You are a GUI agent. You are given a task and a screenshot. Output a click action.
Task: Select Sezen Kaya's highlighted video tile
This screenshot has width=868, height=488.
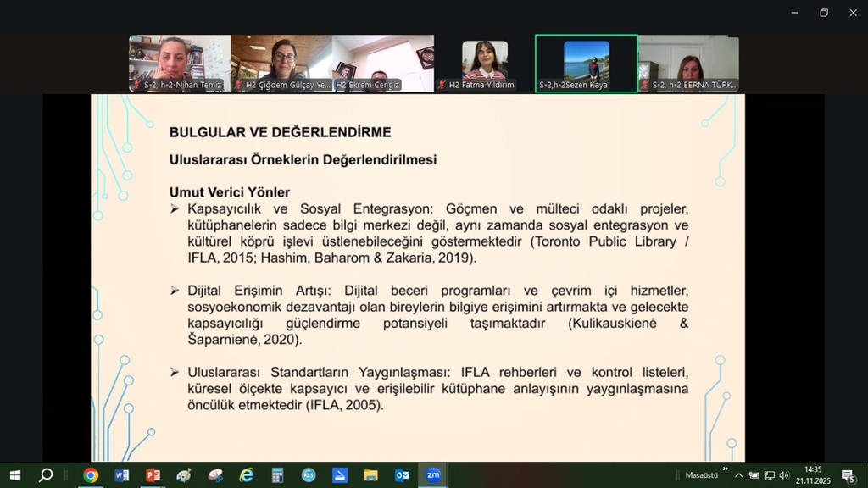pyautogui.click(x=586, y=64)
